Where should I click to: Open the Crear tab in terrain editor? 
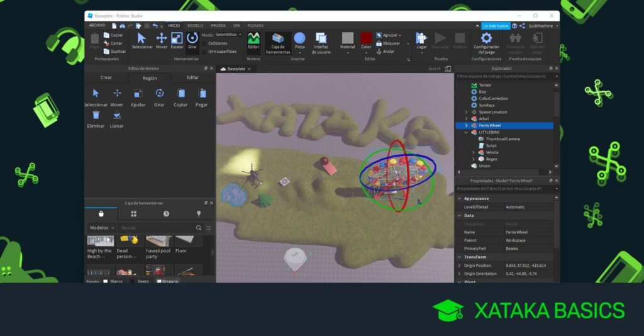click(106, 77)
